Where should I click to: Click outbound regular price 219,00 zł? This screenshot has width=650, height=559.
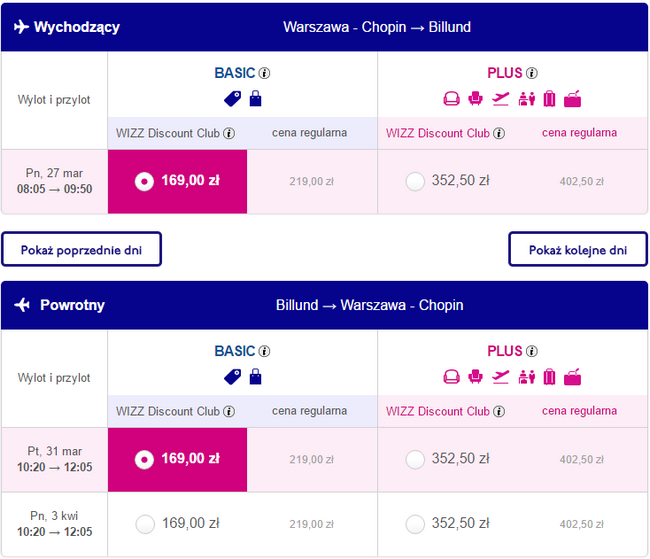click(x=311, y=181)
